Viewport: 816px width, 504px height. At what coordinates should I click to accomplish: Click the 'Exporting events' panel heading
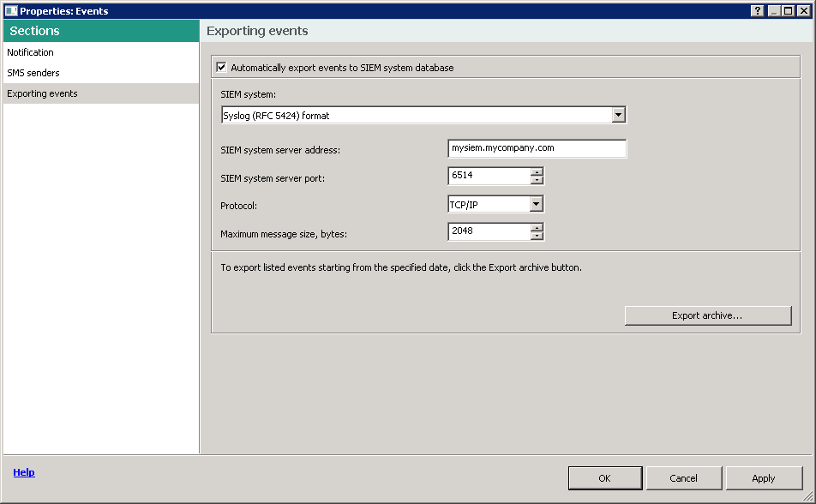[x=257, y=31]
